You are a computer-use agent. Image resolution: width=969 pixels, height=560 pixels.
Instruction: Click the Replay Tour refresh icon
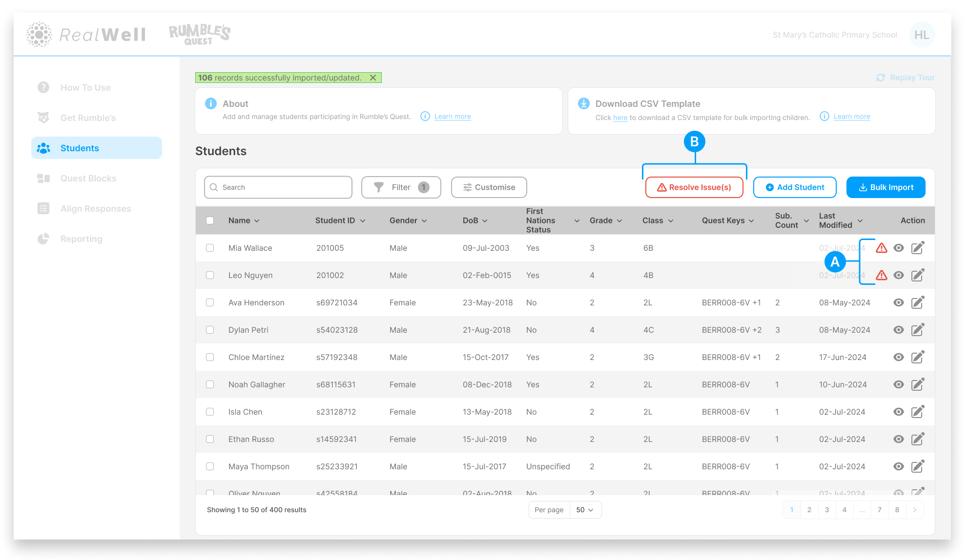(880, 78)
